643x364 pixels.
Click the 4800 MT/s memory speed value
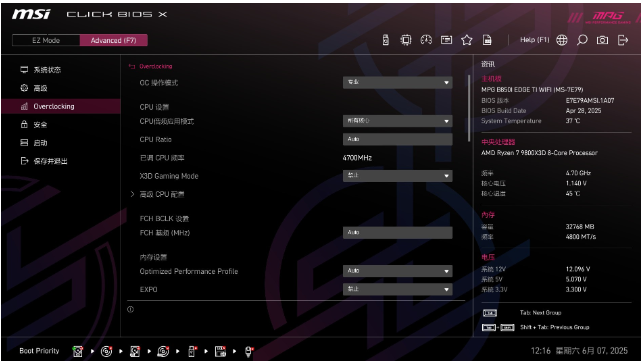(x=581, y=237)
